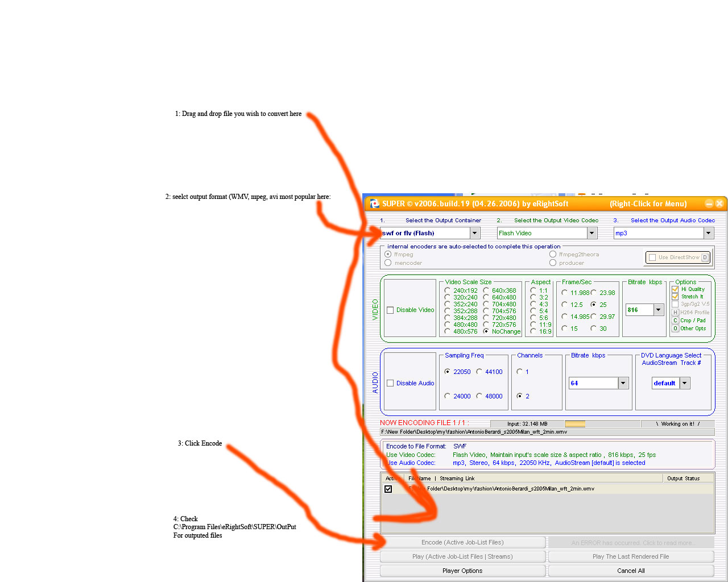Click the DirectShow 'D' icon button
The height and width of the screenshot is (582, 728).
tap(705, 257)
